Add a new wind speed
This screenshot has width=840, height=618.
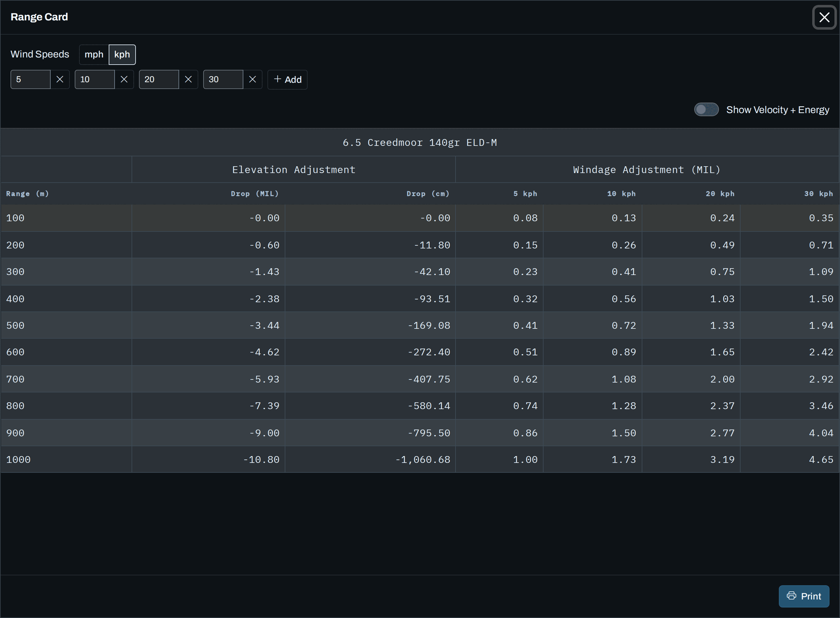pos(288,79)
